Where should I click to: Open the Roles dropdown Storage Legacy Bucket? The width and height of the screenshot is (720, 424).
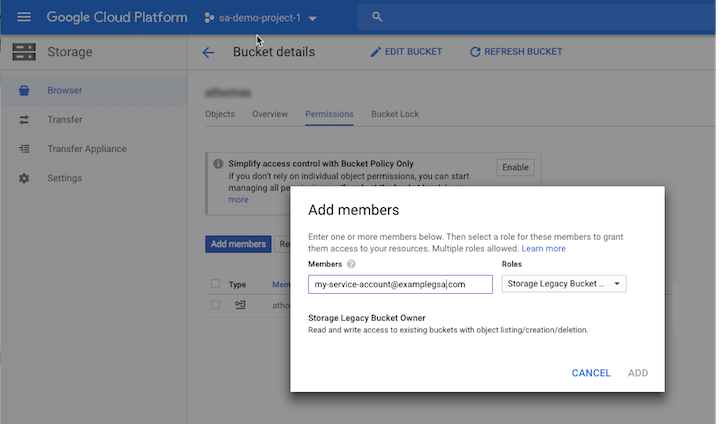pyautogui.click(x=564, y=284)
